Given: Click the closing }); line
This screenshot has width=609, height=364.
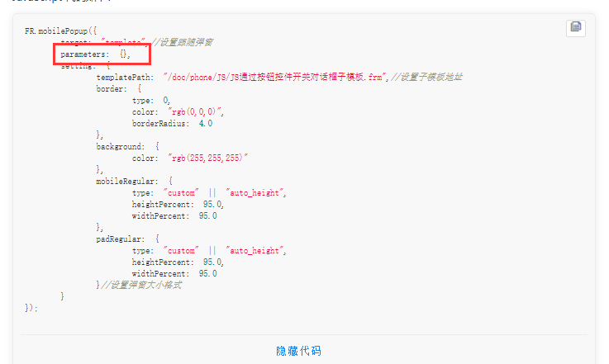Looking at the screenshot, I should (x=31, y=308).
